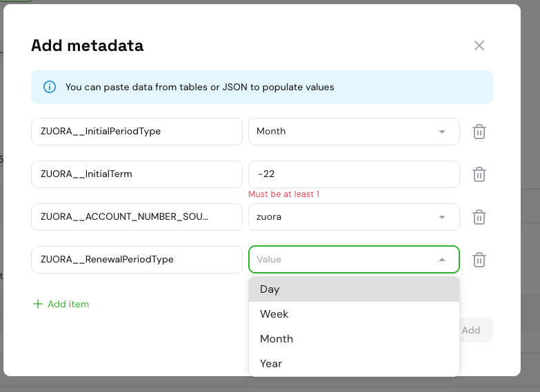The width and height of the screenshot is (540, 392).
Task: Delete the ZUORA__RenewalPeriodType metadata row
Action: [x=479, y=260]
